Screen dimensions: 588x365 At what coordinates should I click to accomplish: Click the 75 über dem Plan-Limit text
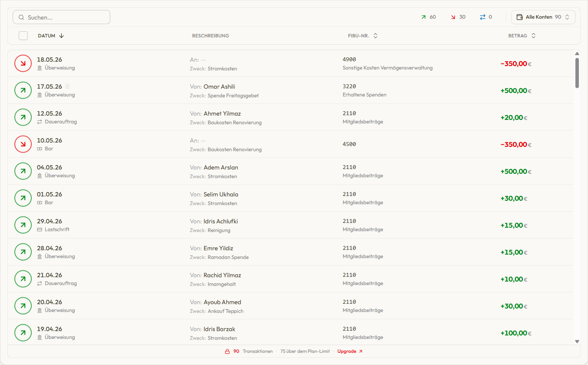305,352
